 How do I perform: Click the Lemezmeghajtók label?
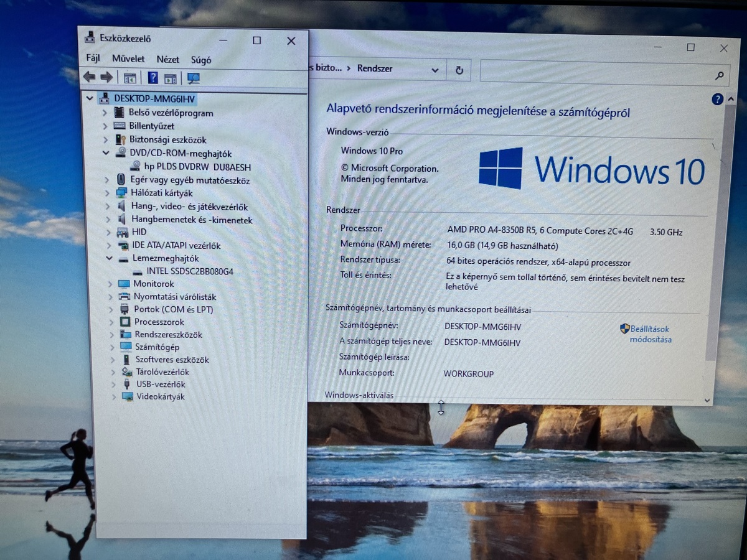click(x=166, y=258)
